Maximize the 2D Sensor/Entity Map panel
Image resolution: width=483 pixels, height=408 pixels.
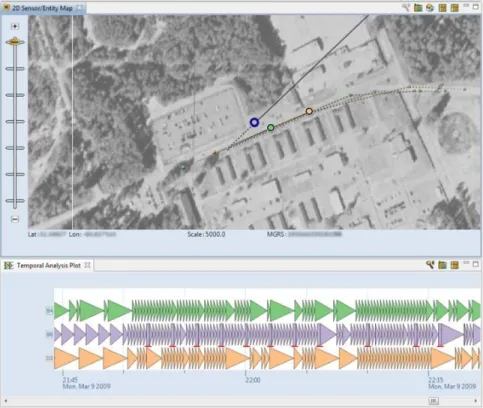click(476, 7)
